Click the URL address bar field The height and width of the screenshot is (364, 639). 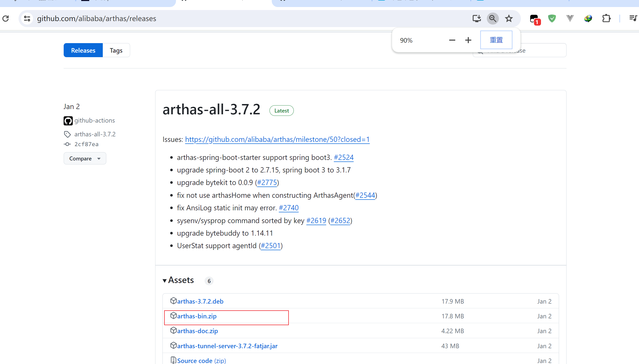pyautogui.click(x=251, y=18)
